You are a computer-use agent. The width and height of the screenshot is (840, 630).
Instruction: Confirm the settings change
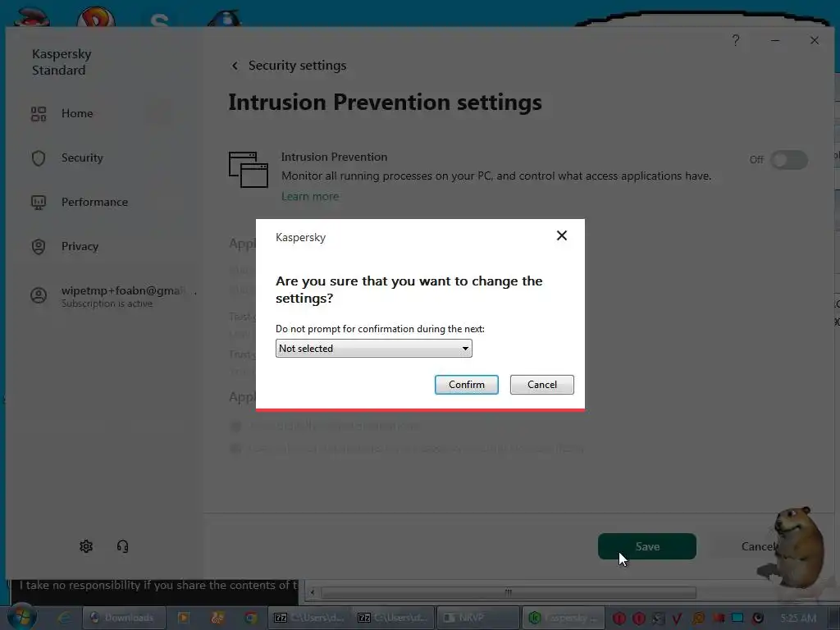click(x=466, y=385)
